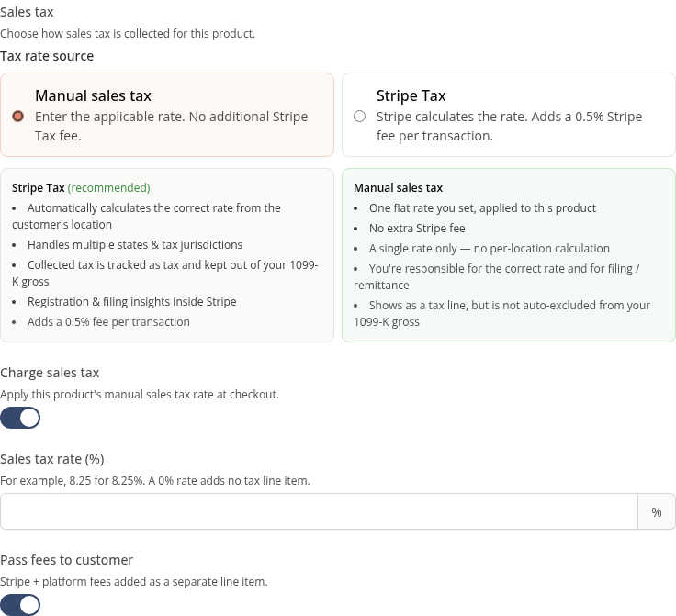Click 'Automatically calculates the correct rate' bullet
The width and height of the screenshot is (676, 616).
click(x=147, y=217)
